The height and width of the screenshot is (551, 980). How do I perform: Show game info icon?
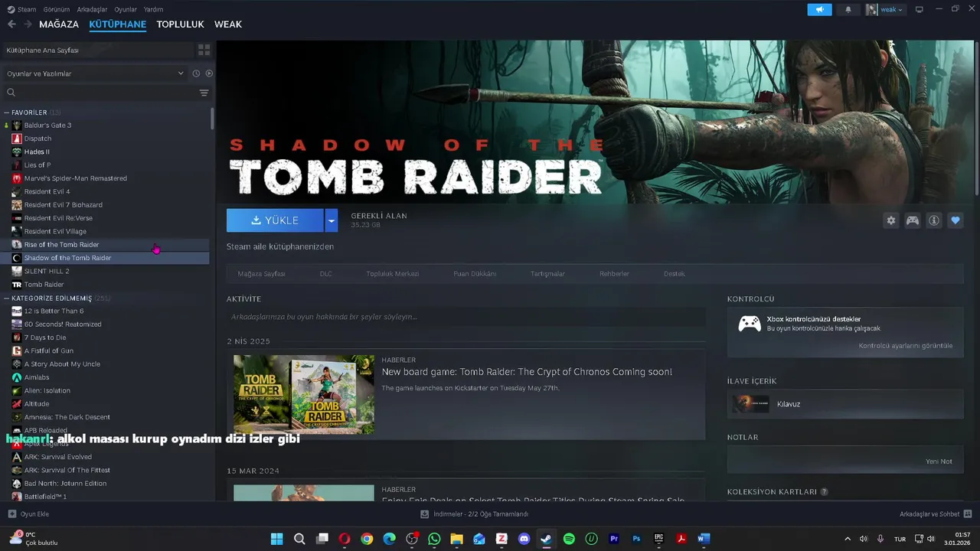pyautogui.click(x=934, y=220)
